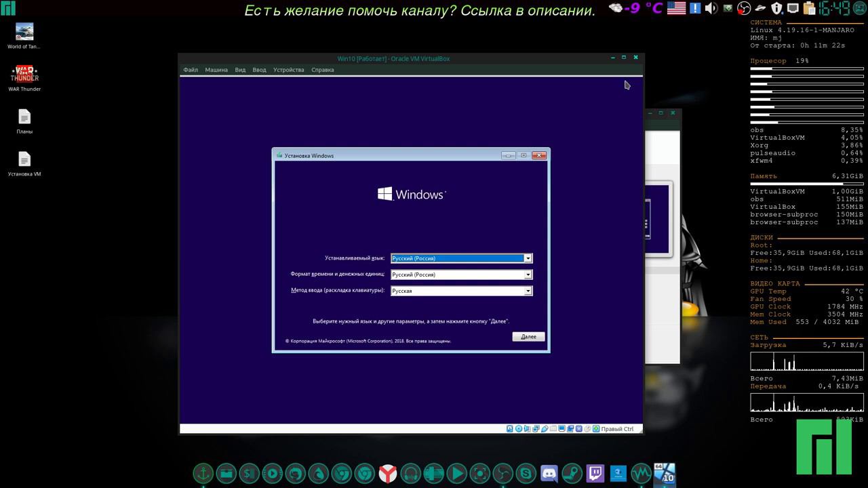Click the mouse integration icon in status bar
The width and height of the screenshot is (868, 488).
pyautogui.click(x=587, y=428)
